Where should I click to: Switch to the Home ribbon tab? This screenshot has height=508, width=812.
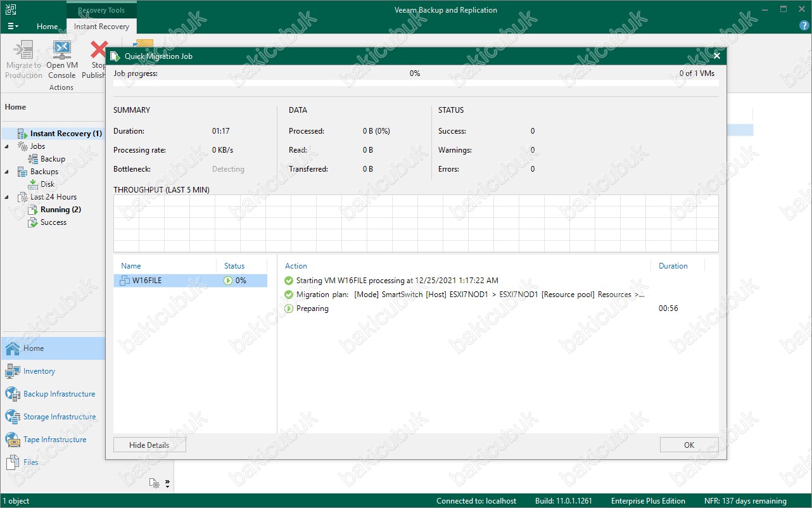coord(47,27)
